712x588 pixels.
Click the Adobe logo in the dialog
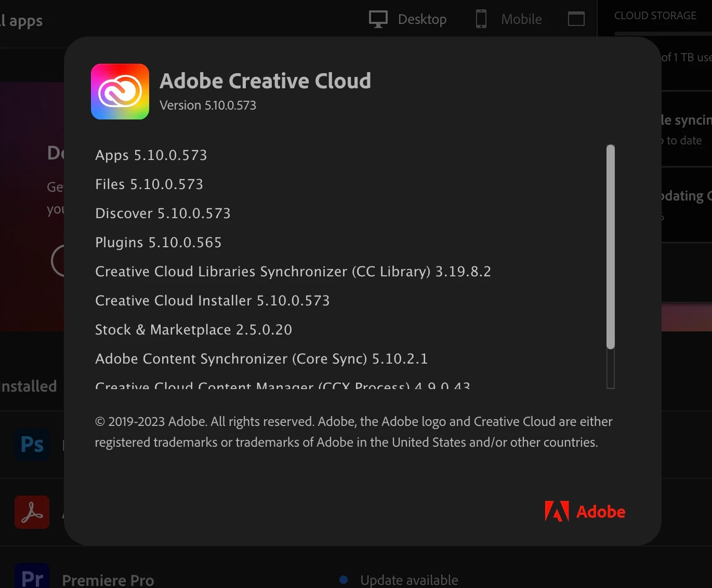tap(585, 512)
